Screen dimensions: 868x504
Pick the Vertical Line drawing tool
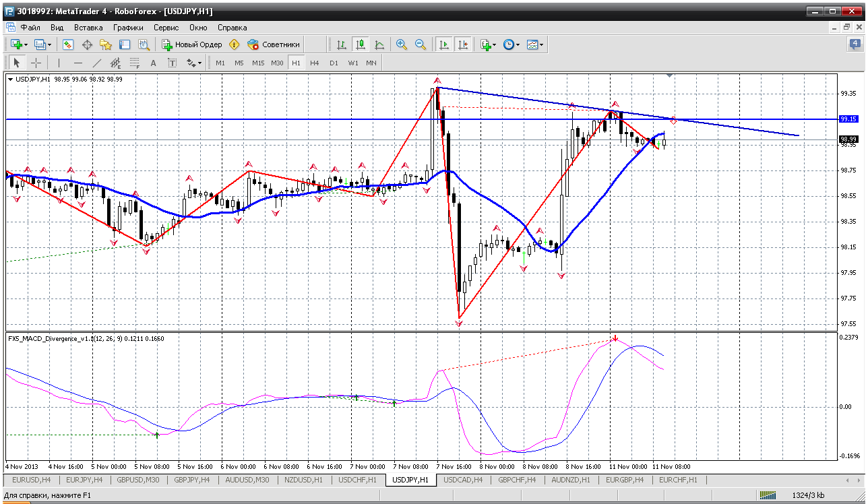(59, 63)
